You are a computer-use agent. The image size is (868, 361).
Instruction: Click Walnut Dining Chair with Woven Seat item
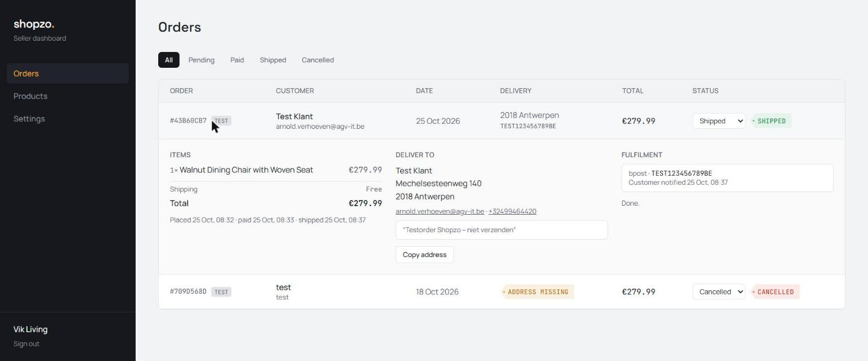246,170
